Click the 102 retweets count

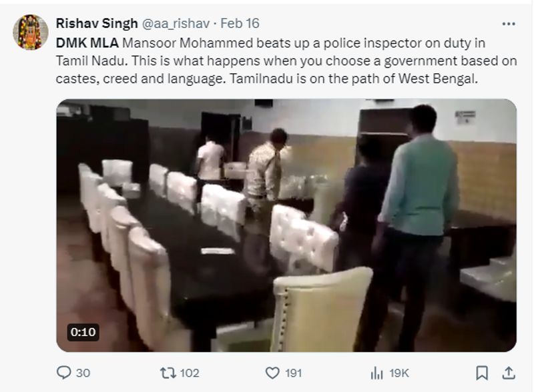[x=189, y=373]
